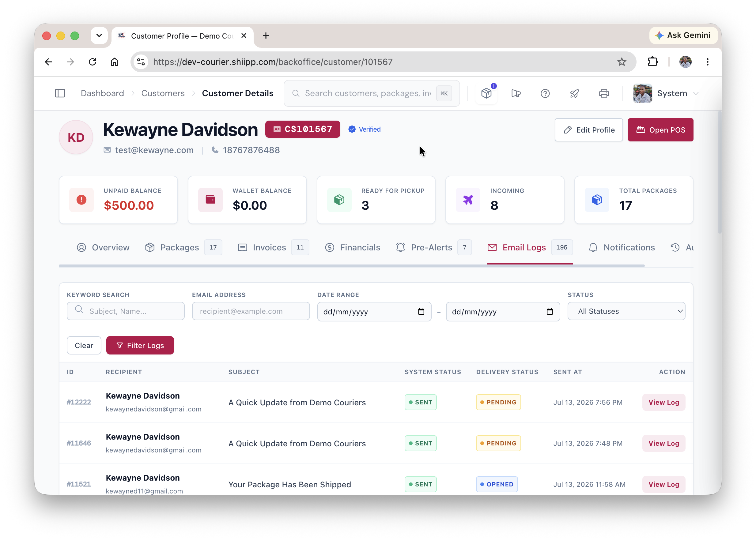Go to browser home icon
Viewport: 756px width, 540px height.
(x=115, y=62)
